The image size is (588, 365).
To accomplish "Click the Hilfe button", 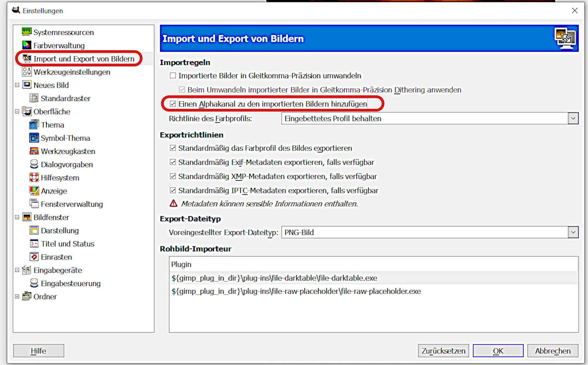I will click(39, 351).
